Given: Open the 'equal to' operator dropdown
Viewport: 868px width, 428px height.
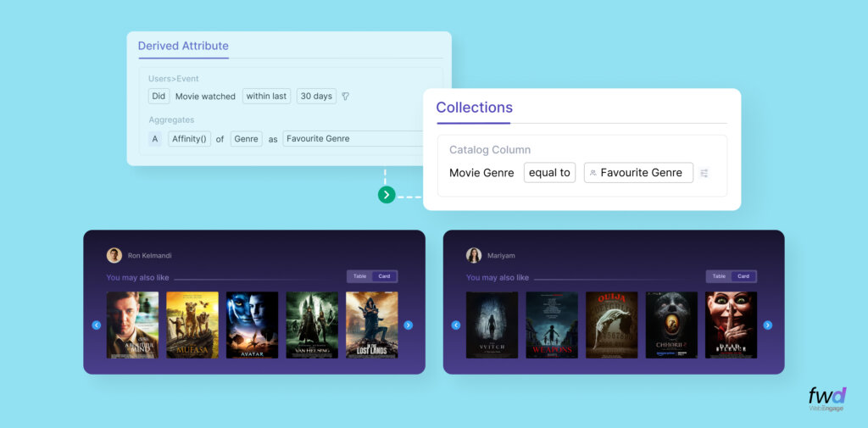Looking at the screenshot, I should point(549,173).
